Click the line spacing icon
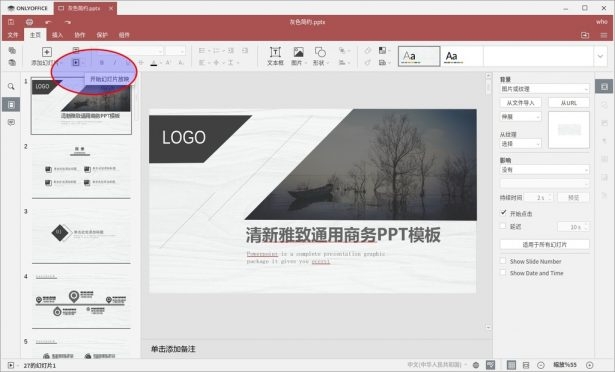Viewport: 615px width, 372px height. coord(232,62)
